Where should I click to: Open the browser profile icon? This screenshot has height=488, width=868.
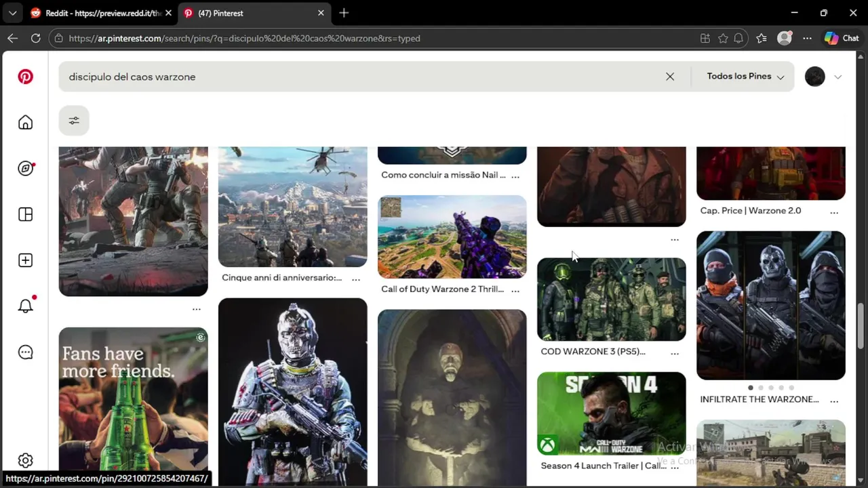click(x=785, y=39)
